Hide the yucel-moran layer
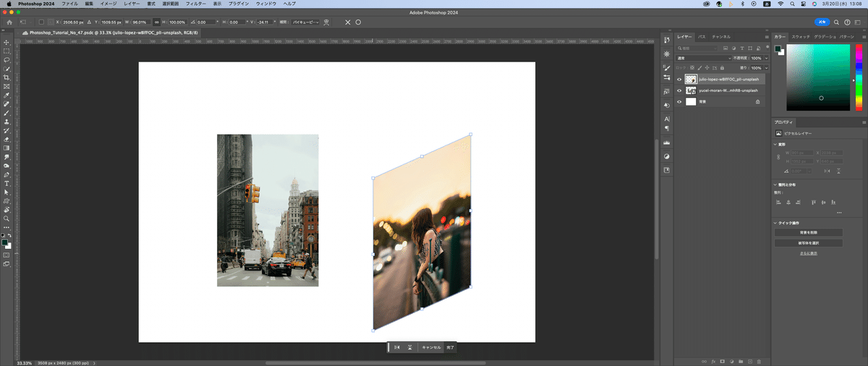868x366 pixels. point(679,90)
